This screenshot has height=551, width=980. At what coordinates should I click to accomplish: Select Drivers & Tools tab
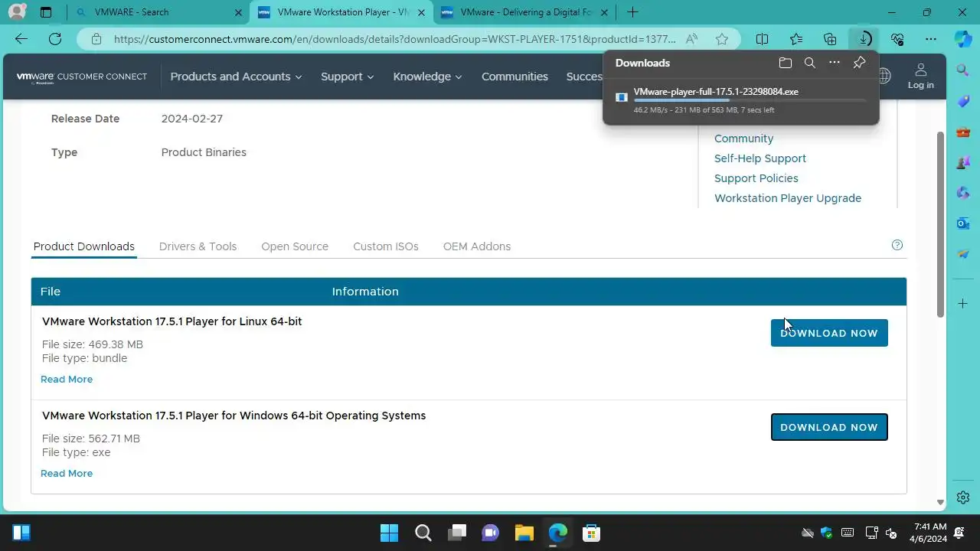point(198,246)
